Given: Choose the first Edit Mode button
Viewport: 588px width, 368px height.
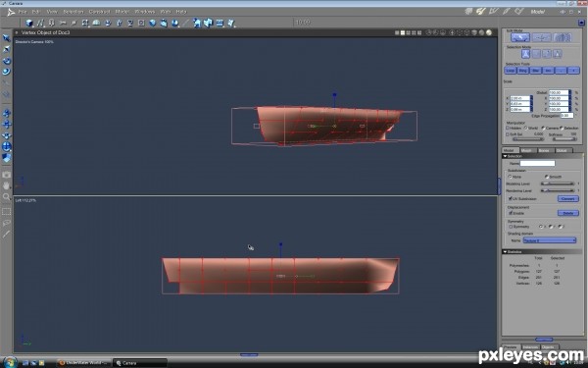Looking at the screenshot, I should click(520, 37).
